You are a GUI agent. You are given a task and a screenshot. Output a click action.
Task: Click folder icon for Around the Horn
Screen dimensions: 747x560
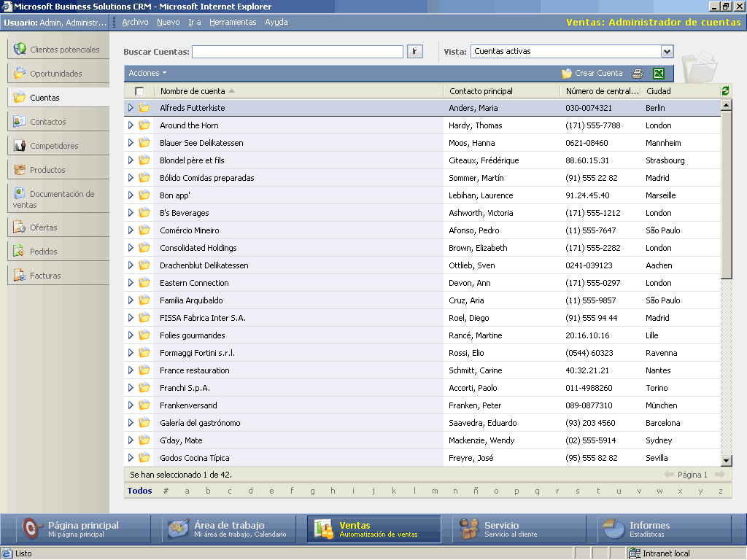(144, 125)
